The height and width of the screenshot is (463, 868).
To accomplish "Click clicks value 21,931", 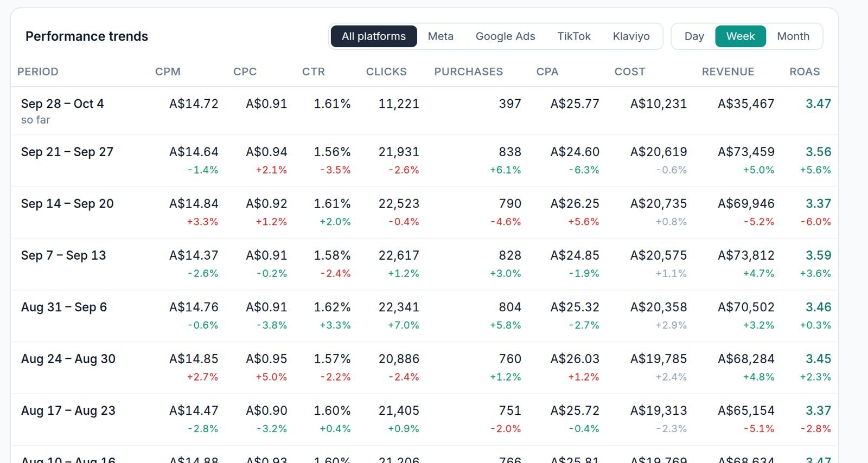I will (399, 152).
